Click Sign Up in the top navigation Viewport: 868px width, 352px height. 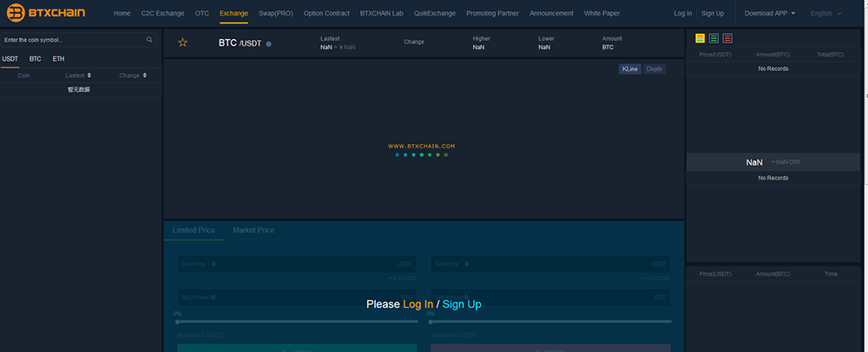click(713, 14)
